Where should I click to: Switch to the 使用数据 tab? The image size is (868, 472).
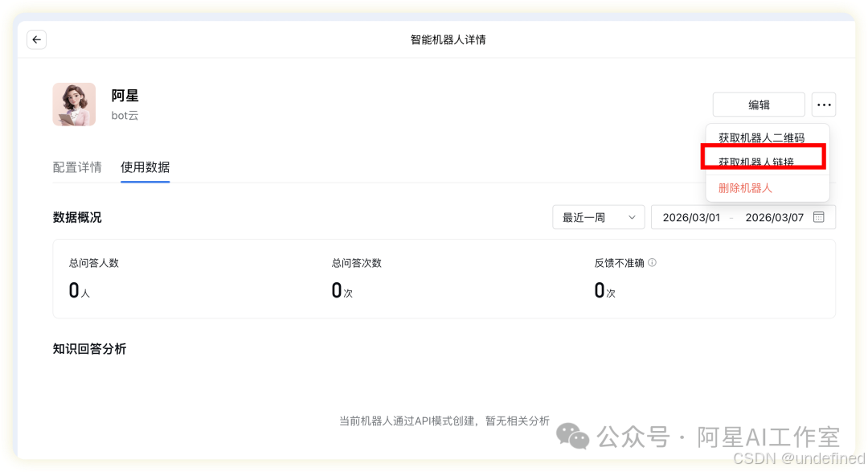pyautogui.click(x=145, y=167)
